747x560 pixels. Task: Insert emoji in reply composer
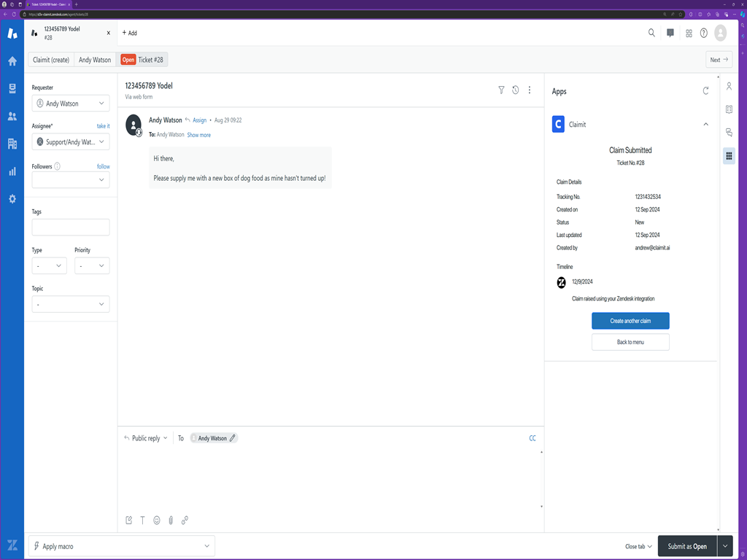tap(157, 521)
